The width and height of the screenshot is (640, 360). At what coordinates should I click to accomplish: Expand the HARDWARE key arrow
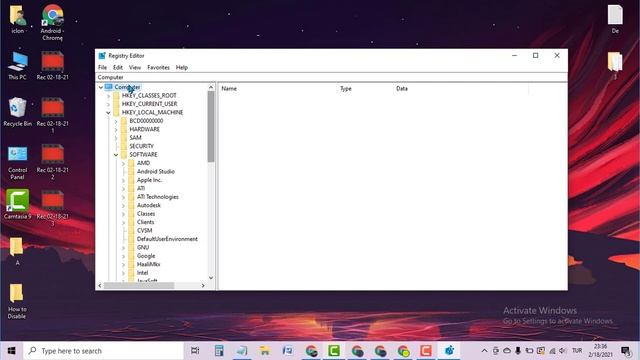tap(116, 129)
